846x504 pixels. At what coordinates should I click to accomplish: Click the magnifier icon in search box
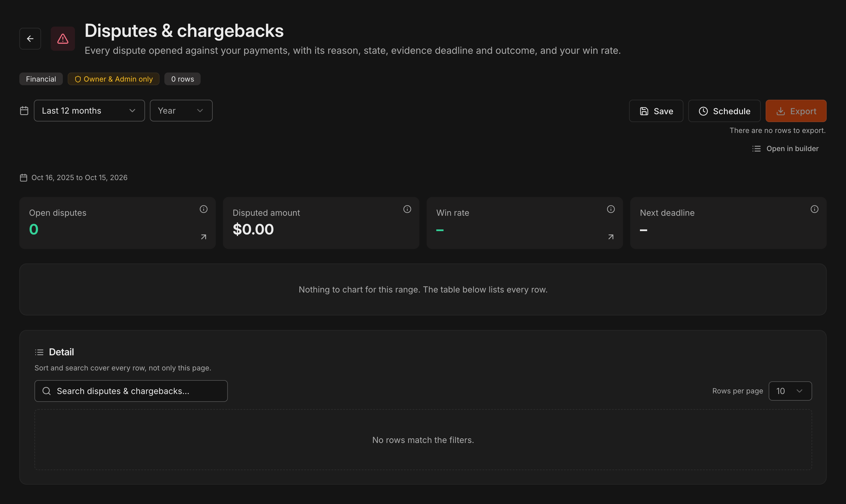[47, 391]
